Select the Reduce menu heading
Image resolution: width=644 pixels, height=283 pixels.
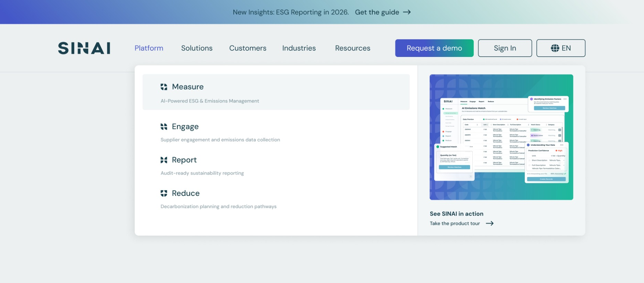pos(186,193)
